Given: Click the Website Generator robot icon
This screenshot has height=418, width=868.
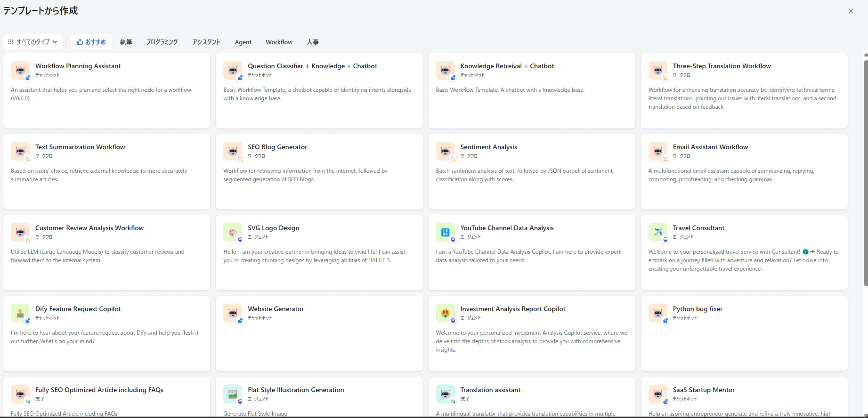Looking at the screenshot, I should (x=233, y=313).
